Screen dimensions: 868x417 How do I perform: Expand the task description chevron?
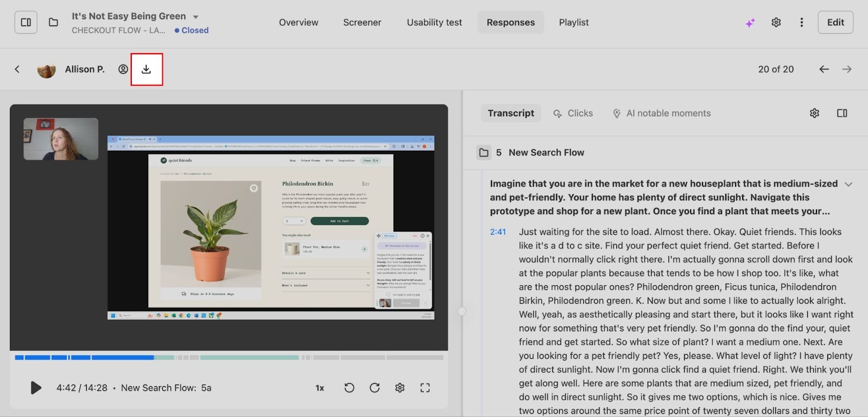click(848, 184)
